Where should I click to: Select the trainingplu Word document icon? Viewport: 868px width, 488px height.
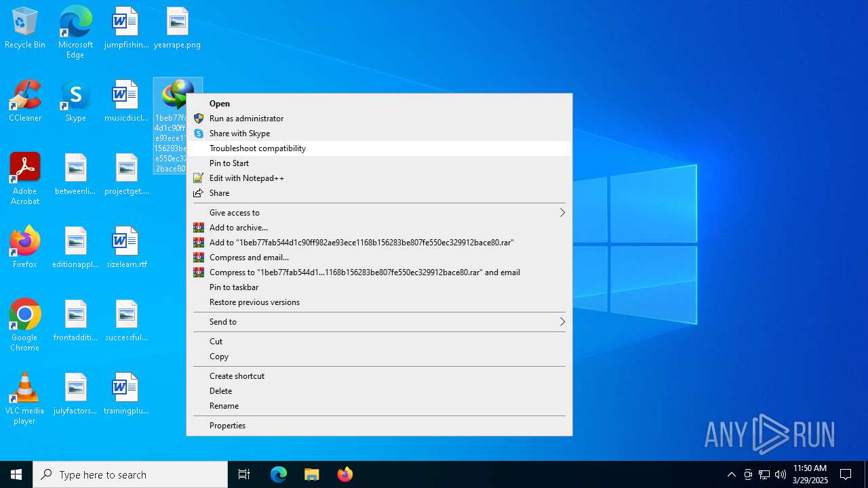126,394
